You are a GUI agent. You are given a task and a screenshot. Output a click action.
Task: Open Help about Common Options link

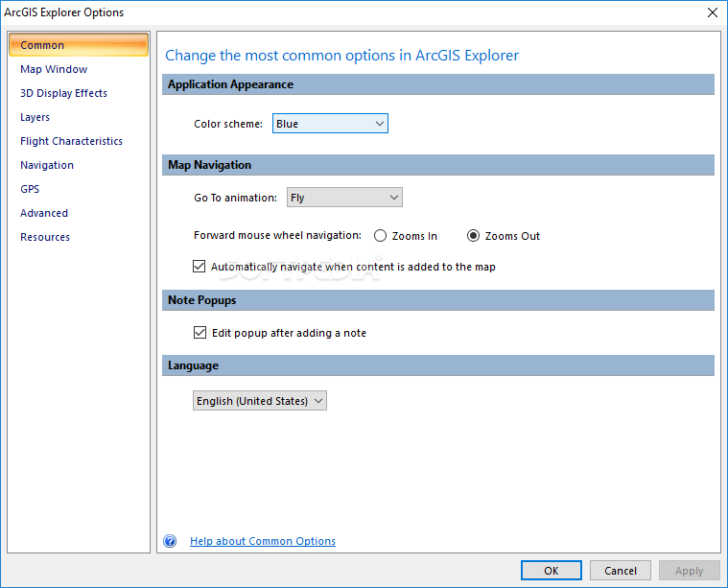click(263, 541)
